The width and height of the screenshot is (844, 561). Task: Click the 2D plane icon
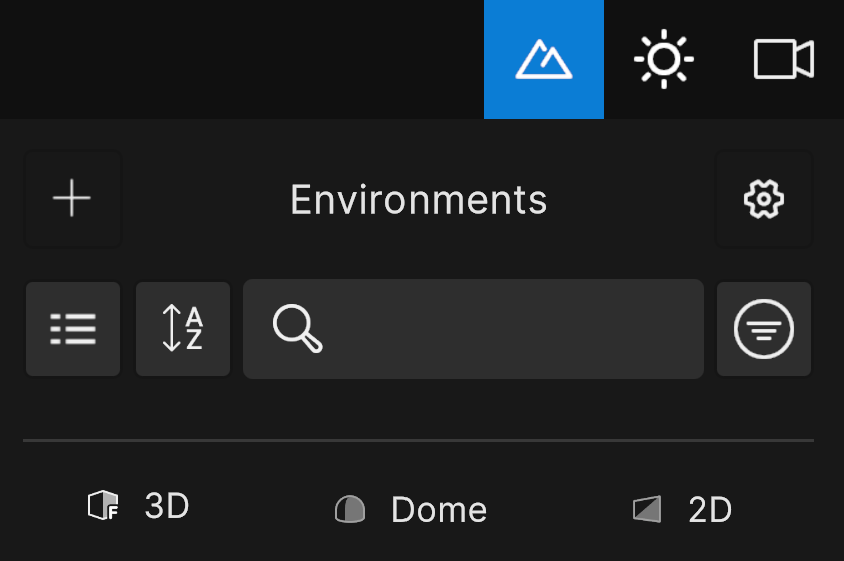647,510
